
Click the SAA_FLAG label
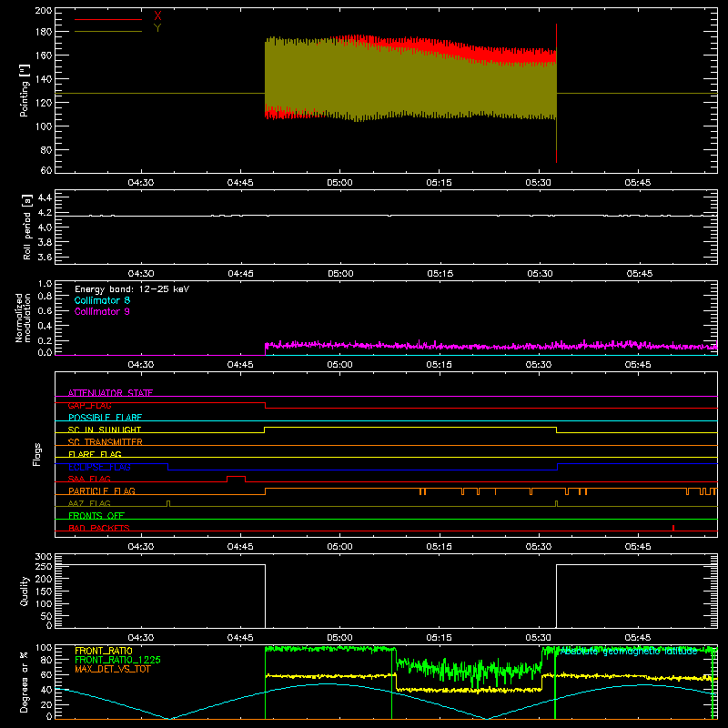89,479
